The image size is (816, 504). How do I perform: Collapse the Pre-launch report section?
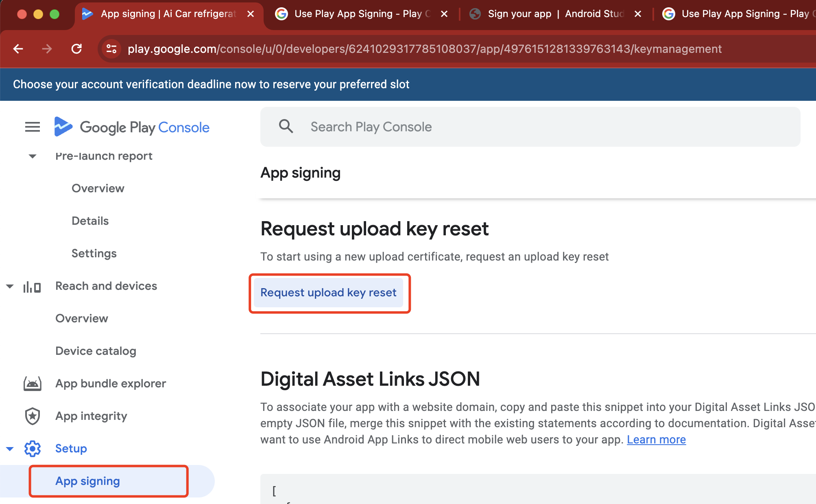click(x=33, y=156)
